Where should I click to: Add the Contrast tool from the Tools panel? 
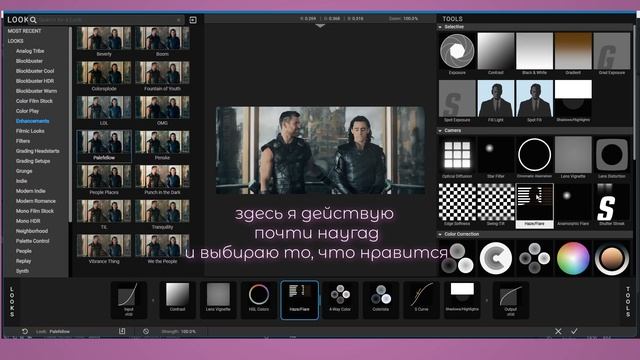pos(496,54)
